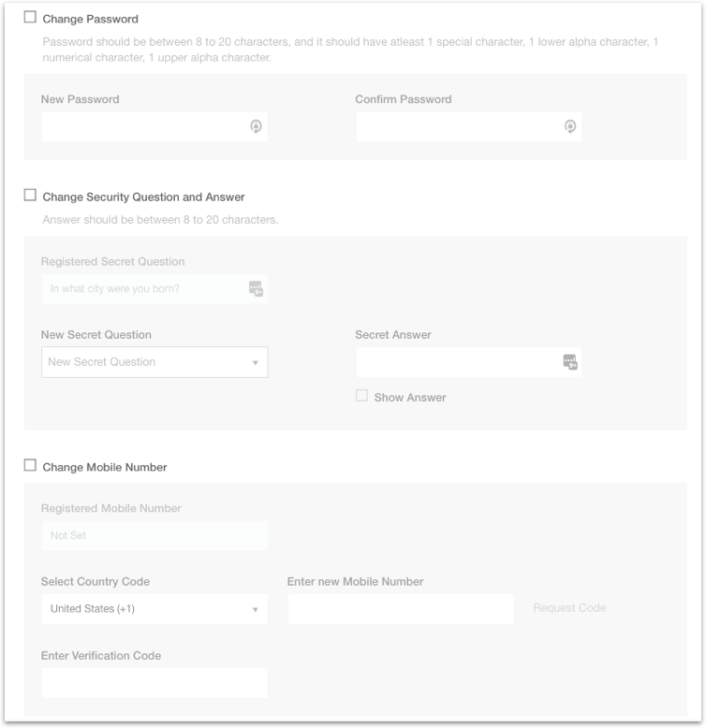Image resolution: width=706 pixels, height=728 pixels.
Task: Click the autofill icon in Registered Secret Question
Action: (x=256, y=288)
